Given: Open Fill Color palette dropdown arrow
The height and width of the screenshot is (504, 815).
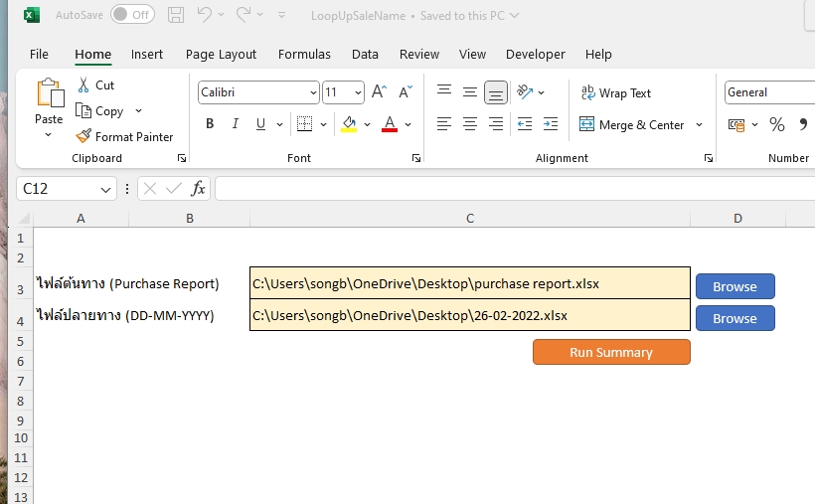Looking at the screenshot, I should click(367, 124).
